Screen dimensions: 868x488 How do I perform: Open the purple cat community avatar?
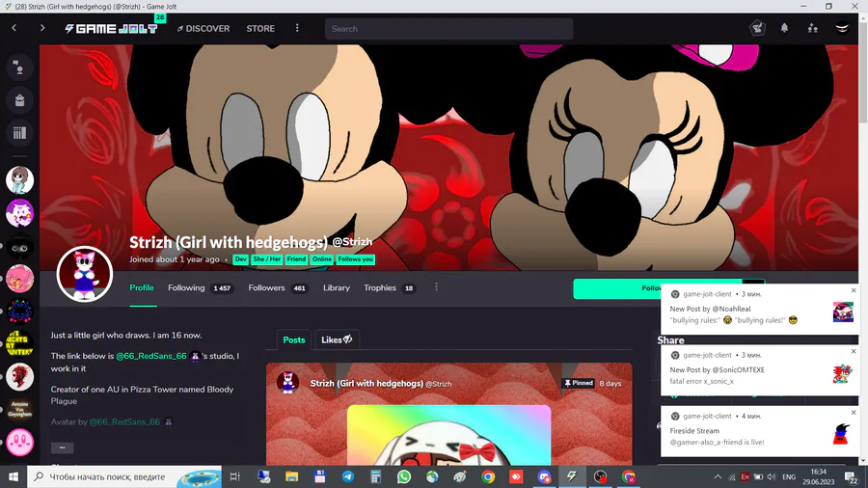coord(19,213)
